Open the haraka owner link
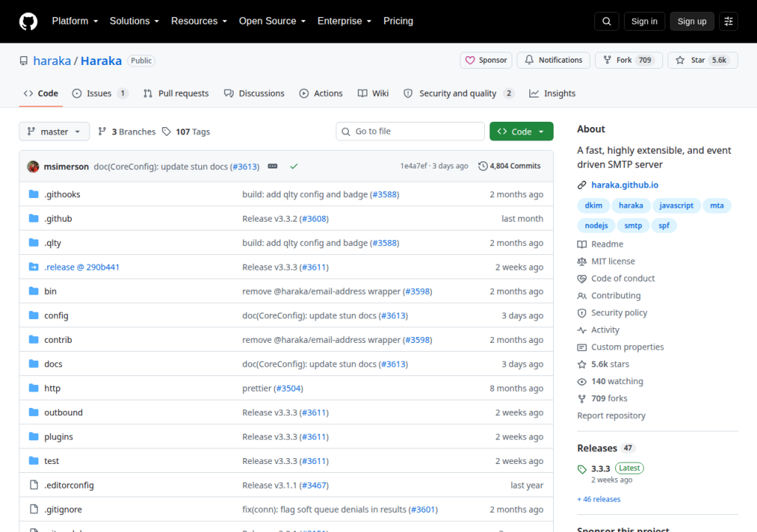 point(52,61)
